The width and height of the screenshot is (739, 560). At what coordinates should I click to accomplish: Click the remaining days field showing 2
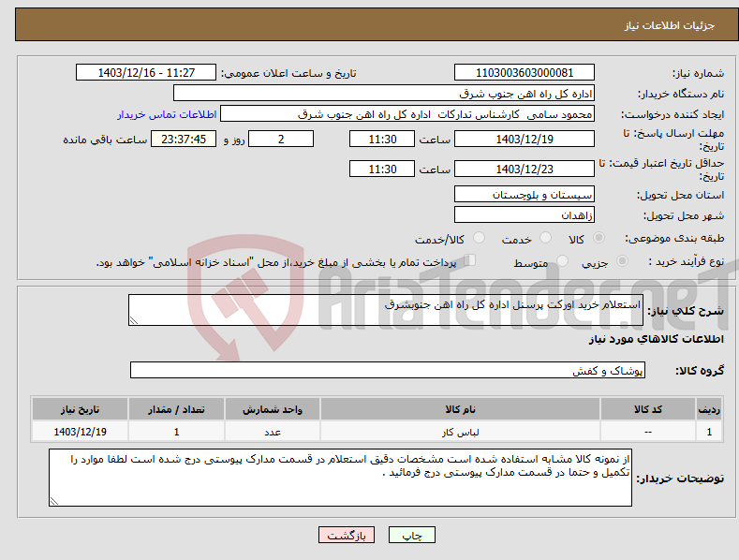point(281,139)
